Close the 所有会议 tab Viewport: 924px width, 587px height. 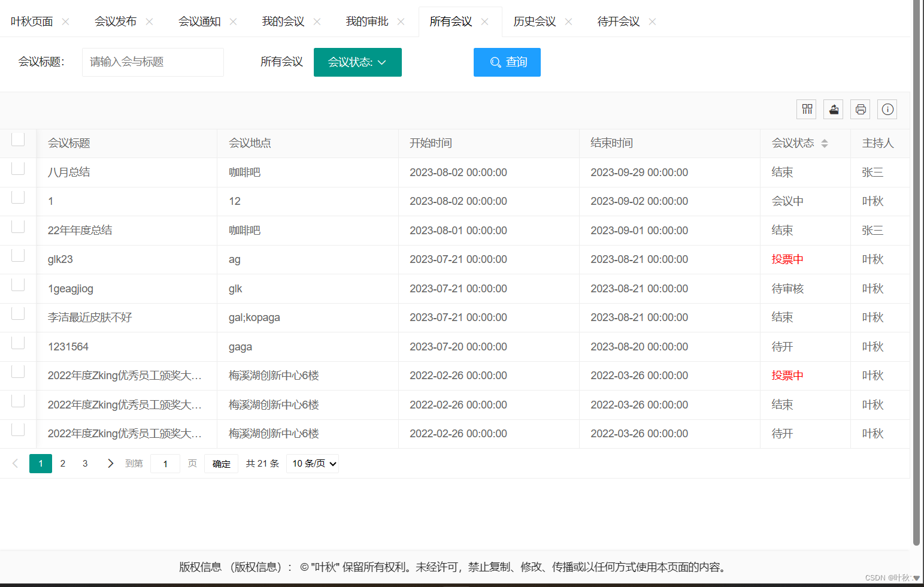pyautogui.click(x=485, y=22)
